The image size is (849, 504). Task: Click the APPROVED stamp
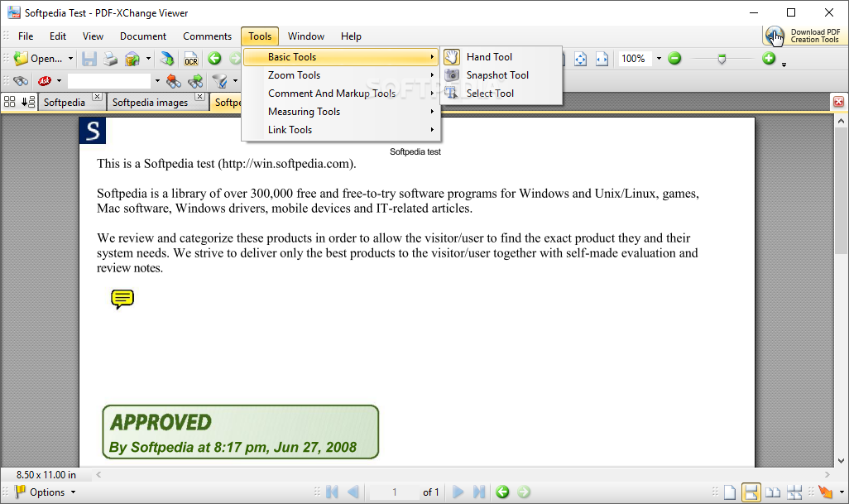tap(241, 432)
